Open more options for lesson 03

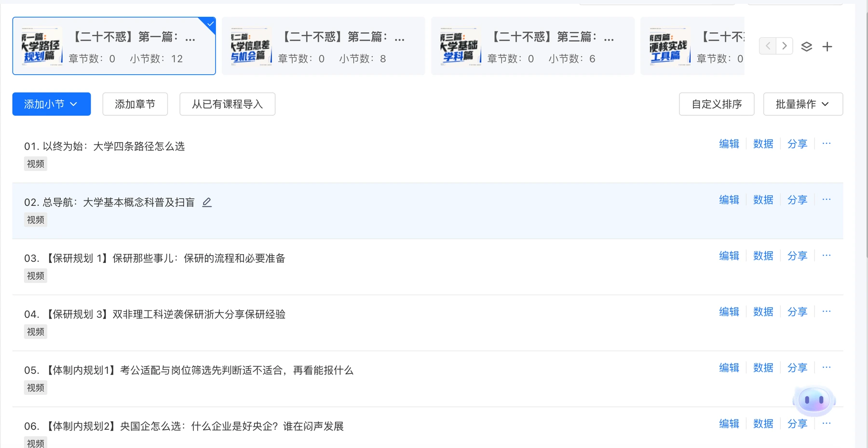pos(827,256)
